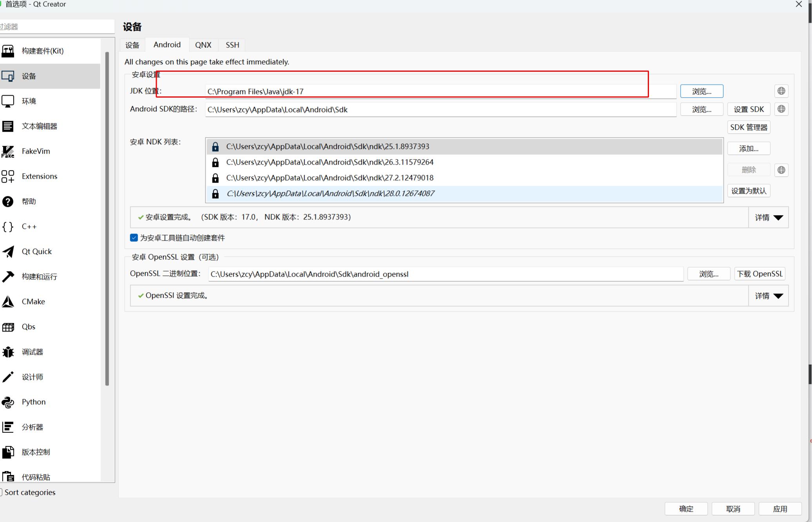Viewport: 812px width, 522px height.
Task: Expand 详情 for OpenSSL setup status
Action: pyautogui.click(x=768, y=296)
